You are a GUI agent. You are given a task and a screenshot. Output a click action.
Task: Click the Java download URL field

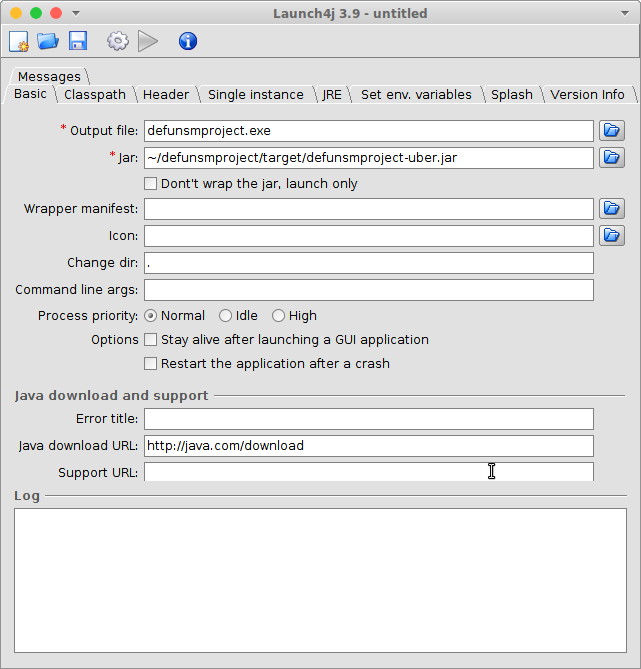click(x=369, y=446)
